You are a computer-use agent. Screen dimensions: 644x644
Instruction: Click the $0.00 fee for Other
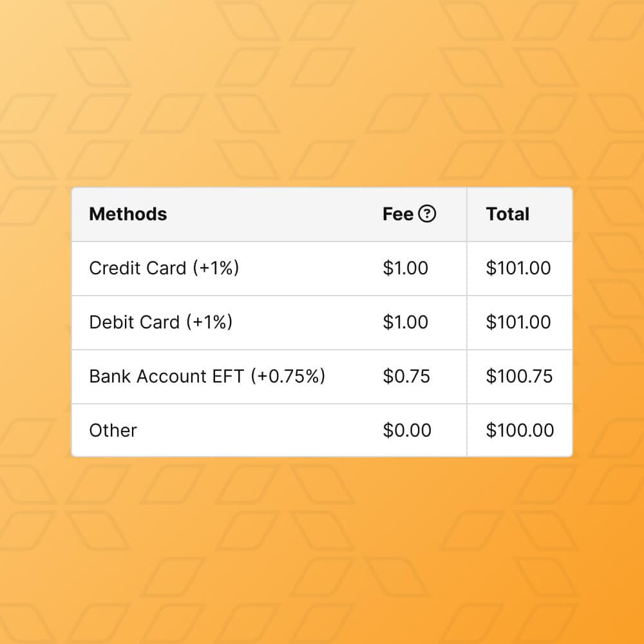(406, 430)
